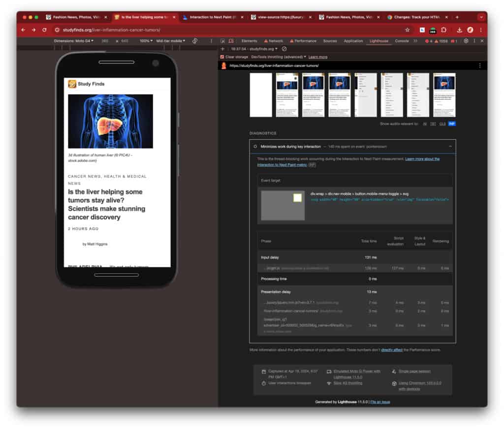Collapse the Minimizes work during key interaction audit
Screen dimensions: 504x429
click(x=450, y=147)
